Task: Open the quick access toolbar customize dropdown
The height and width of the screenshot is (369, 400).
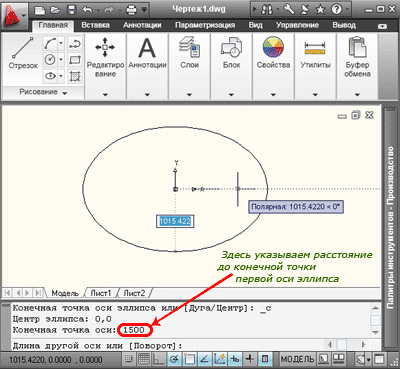Action: pos(144,10)
